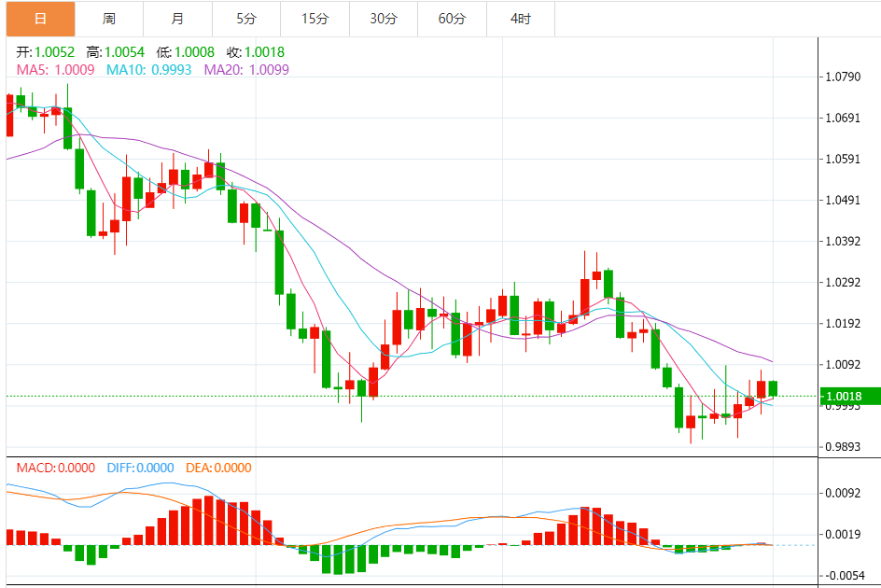Open the 30分 timeframe tab
This screenshot has width=881, height=588.
point(384,19)
